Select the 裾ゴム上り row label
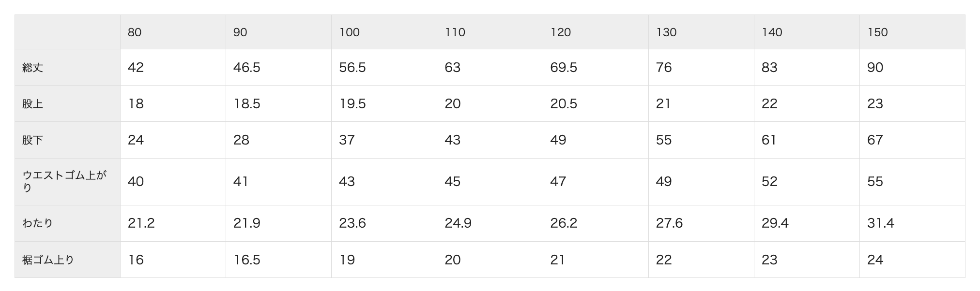980x291 pixels. [48, 260]
